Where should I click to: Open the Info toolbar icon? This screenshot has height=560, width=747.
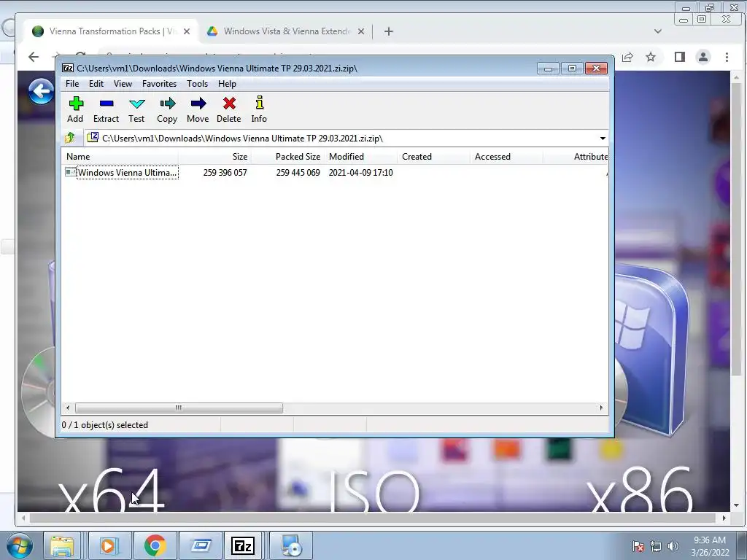(259, 109)
